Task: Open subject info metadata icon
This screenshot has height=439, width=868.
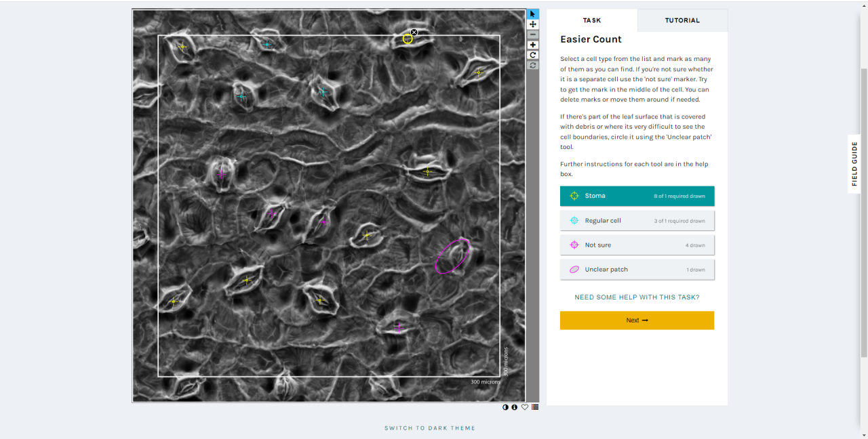Action: (515, 407)
